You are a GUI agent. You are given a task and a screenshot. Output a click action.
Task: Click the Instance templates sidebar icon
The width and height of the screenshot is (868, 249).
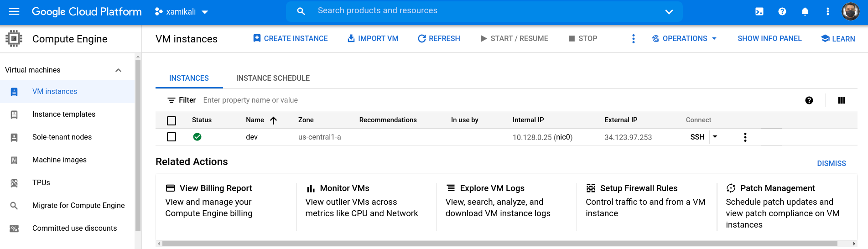click(x=14, y=114)
